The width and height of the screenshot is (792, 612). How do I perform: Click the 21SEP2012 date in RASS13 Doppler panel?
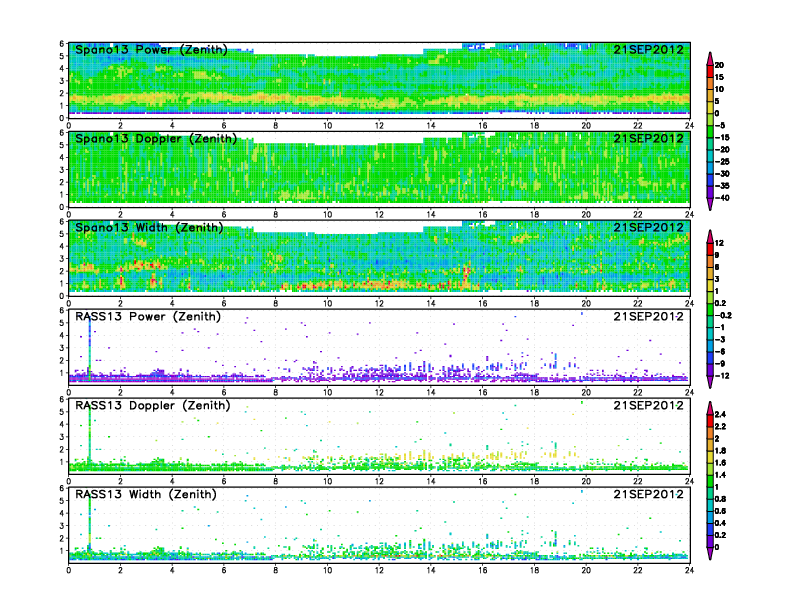tap(649, 405)
